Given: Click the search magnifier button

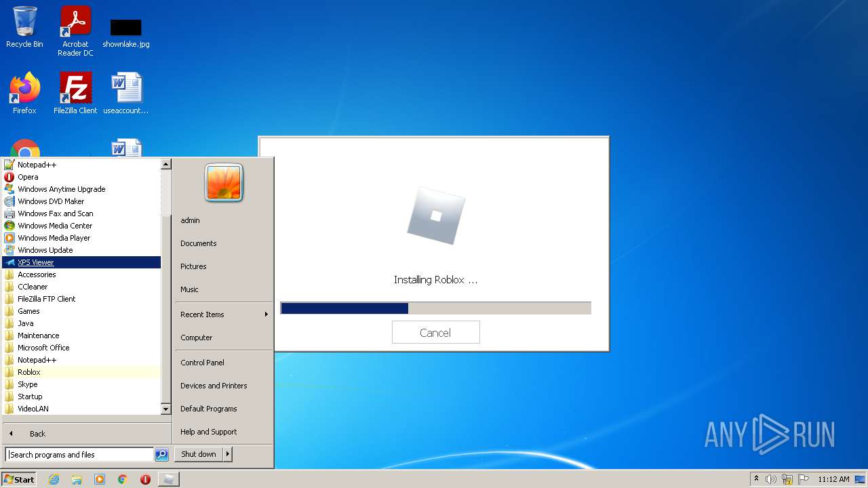Looking at the screenshot, I should [161, 455].
